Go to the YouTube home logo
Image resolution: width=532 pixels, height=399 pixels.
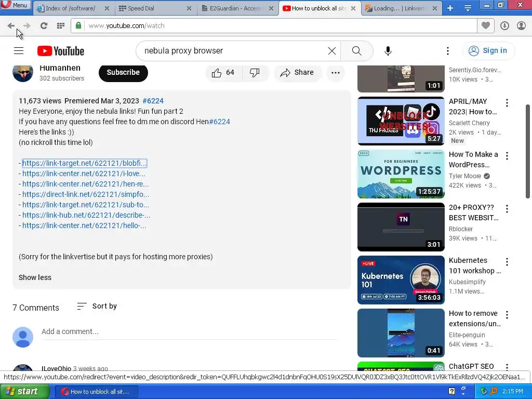coord(61,51)
